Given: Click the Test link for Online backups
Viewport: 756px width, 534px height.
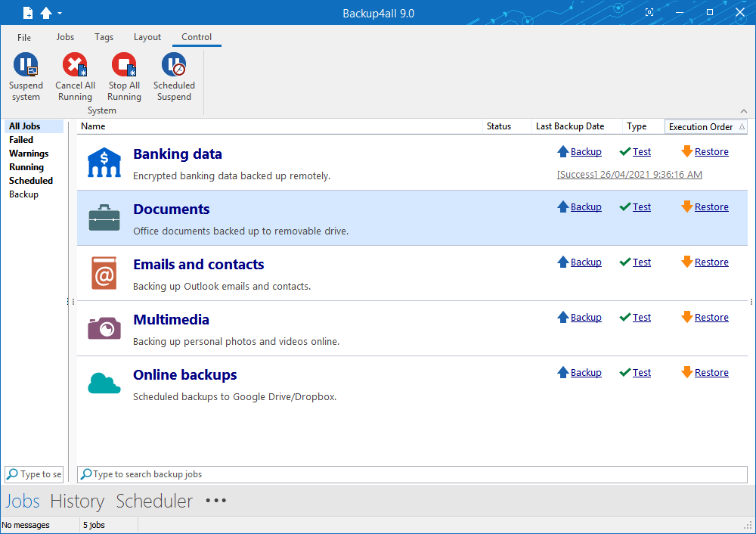Looking at the screenshot, I should coord(641,373).
